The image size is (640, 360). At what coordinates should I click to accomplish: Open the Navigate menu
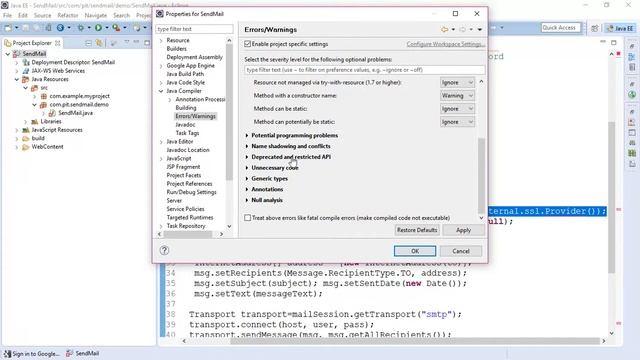coord(96,15)
